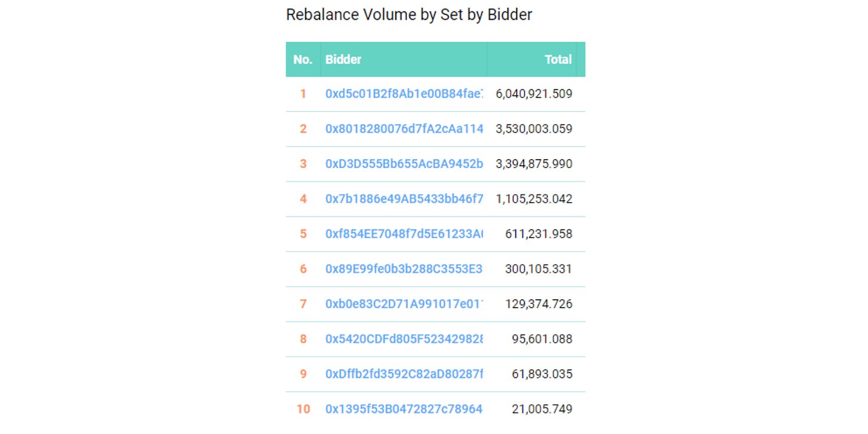Click the Rebalance Volume by Set by Bidder title

pyautogui.click(x=409, y=15)
